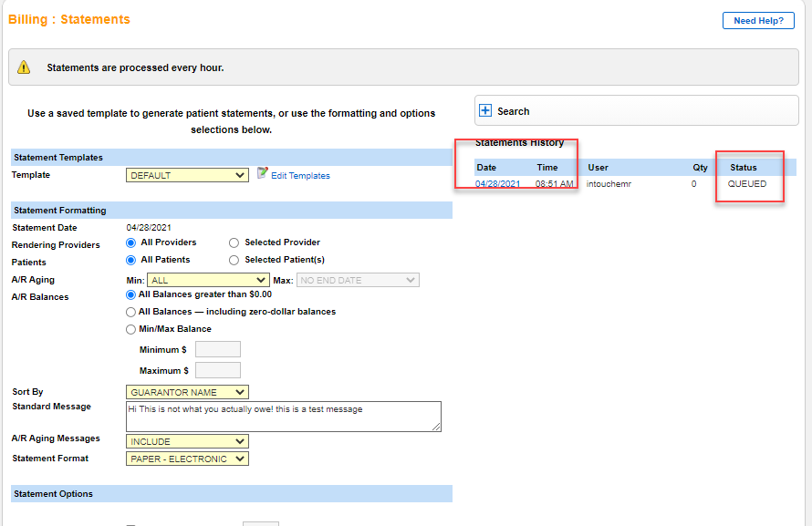Select the All Providers radio button

click(131, 243)
